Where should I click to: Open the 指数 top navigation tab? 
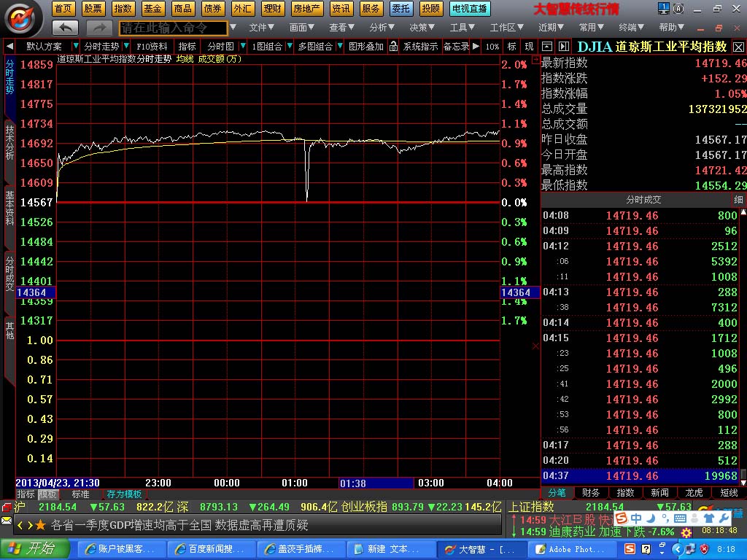point(123,9)
